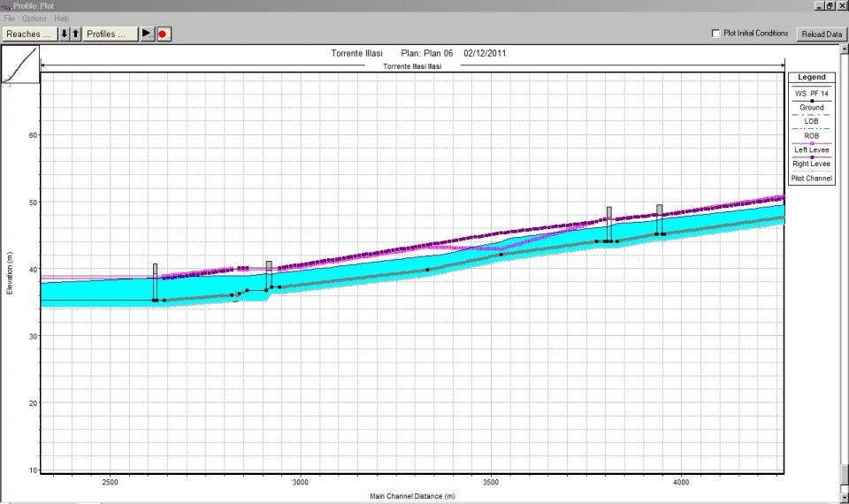Click the down arrow reach navigation button
This screenshot has height=504, width=849.
pyautogui.click(x=64, y=34)
